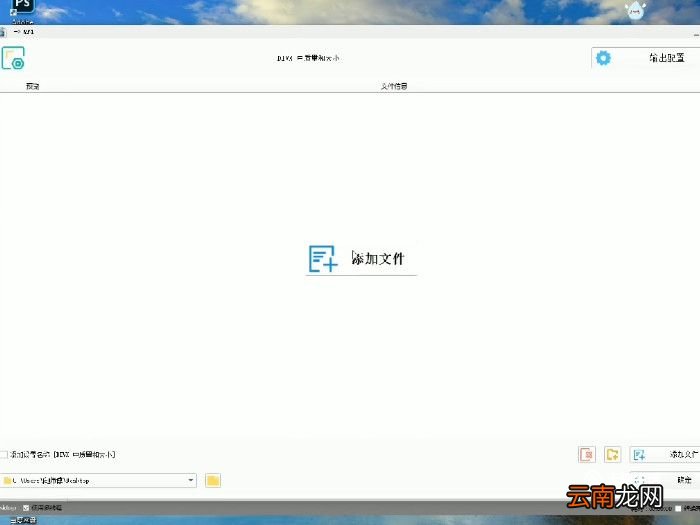
Task: Select the 预览 column header
Action: click(33, 86)
